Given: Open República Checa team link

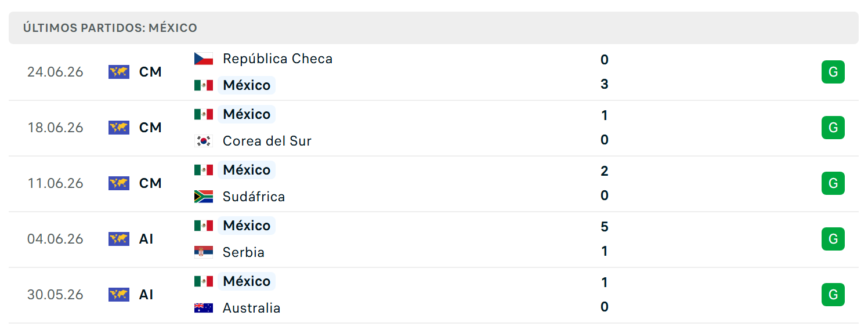Looking at the screenshot, I should tap(277, 59).
